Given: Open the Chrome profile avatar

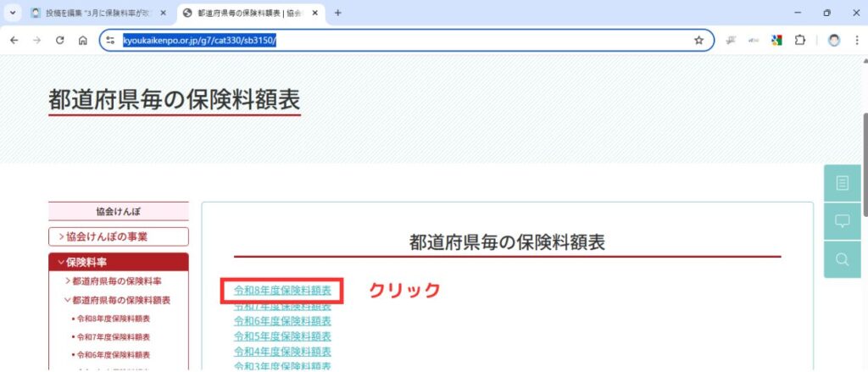Looking at the screenshot, I should click(834, 41).
